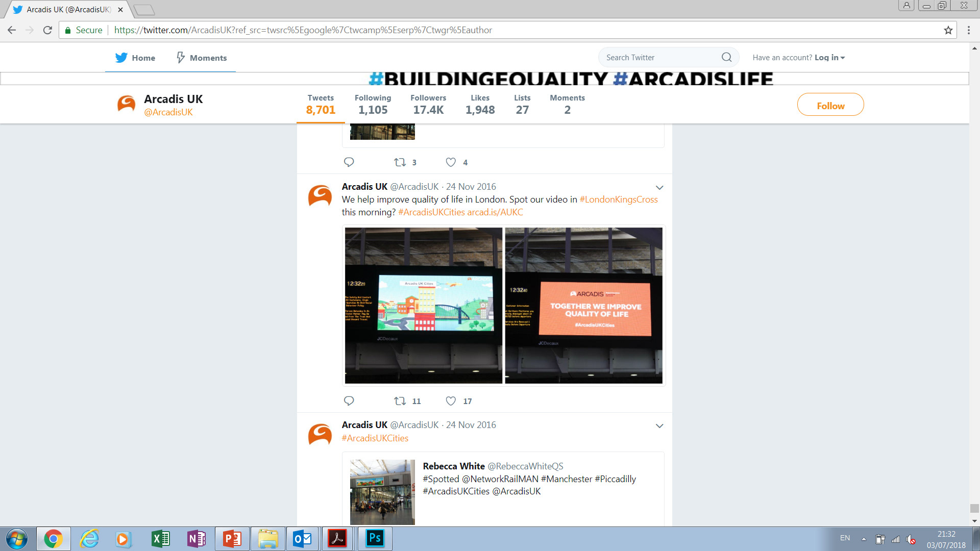Open options chevron on the Kings Cross tweet
980x551 pixels.
pyautogui.click(x=659, y=187)
